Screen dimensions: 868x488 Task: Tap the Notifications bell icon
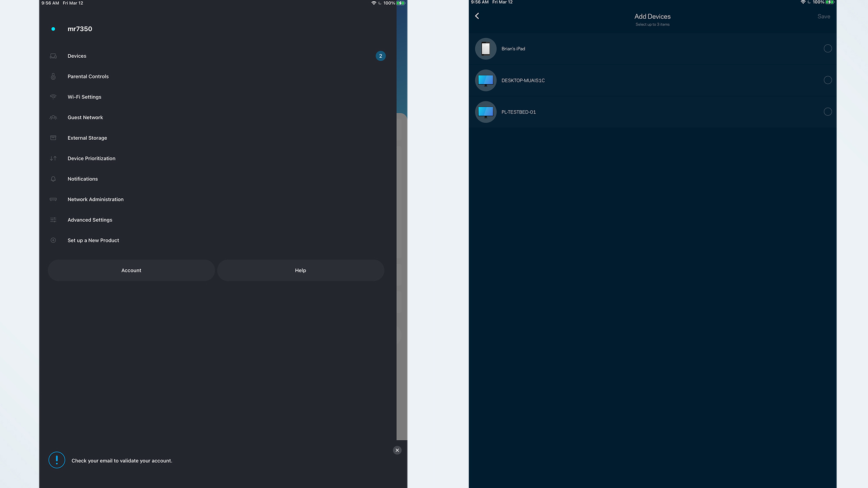coord(53,179)
